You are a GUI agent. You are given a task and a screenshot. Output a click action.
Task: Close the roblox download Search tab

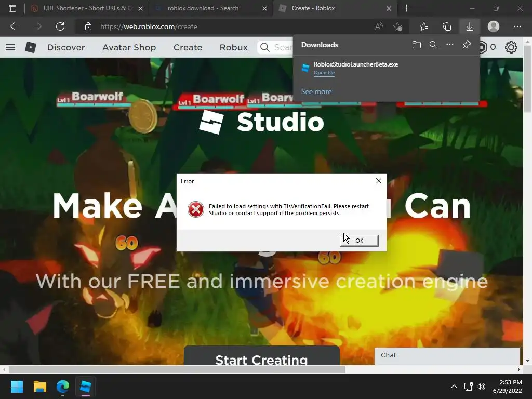(264, 8)
